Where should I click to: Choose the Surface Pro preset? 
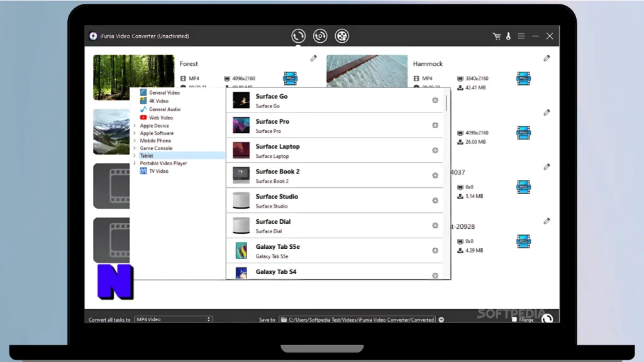(x=335, y=125)
